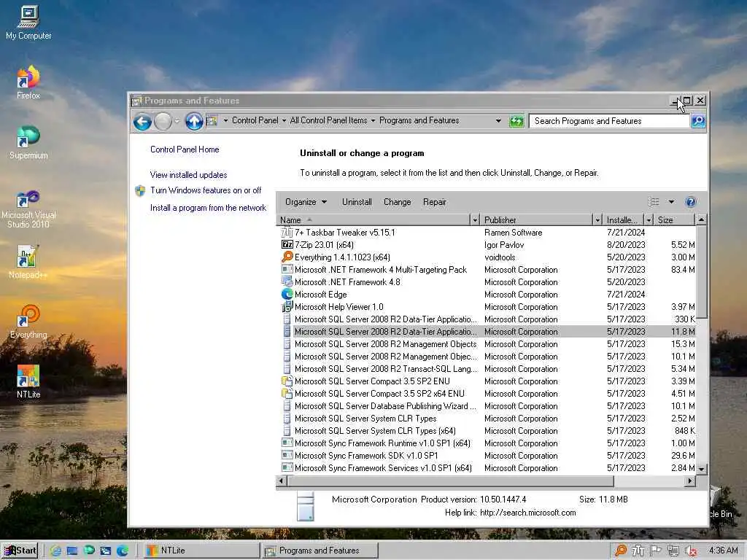Click the network tray icon
Screen dimensions: 747x560
pos(673,551)
